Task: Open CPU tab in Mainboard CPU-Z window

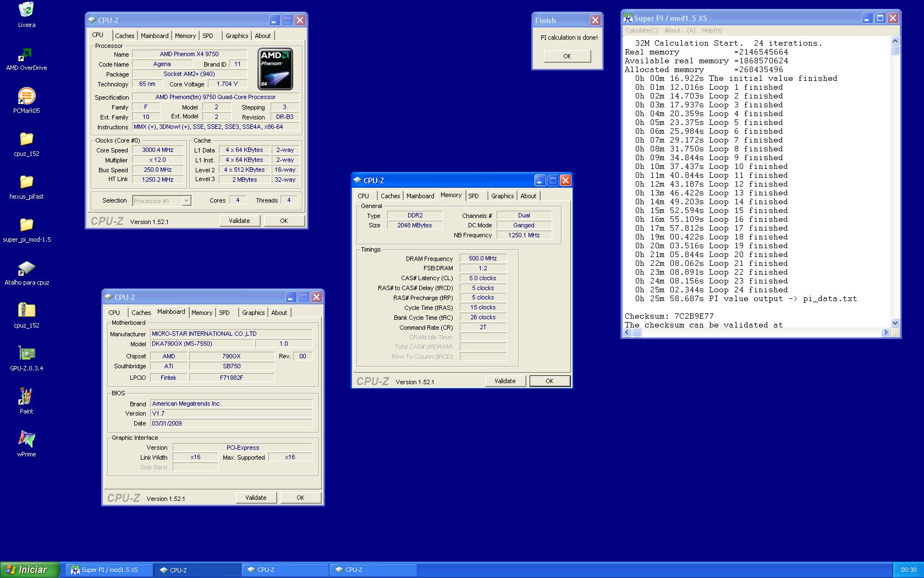Action: (114, 313)
